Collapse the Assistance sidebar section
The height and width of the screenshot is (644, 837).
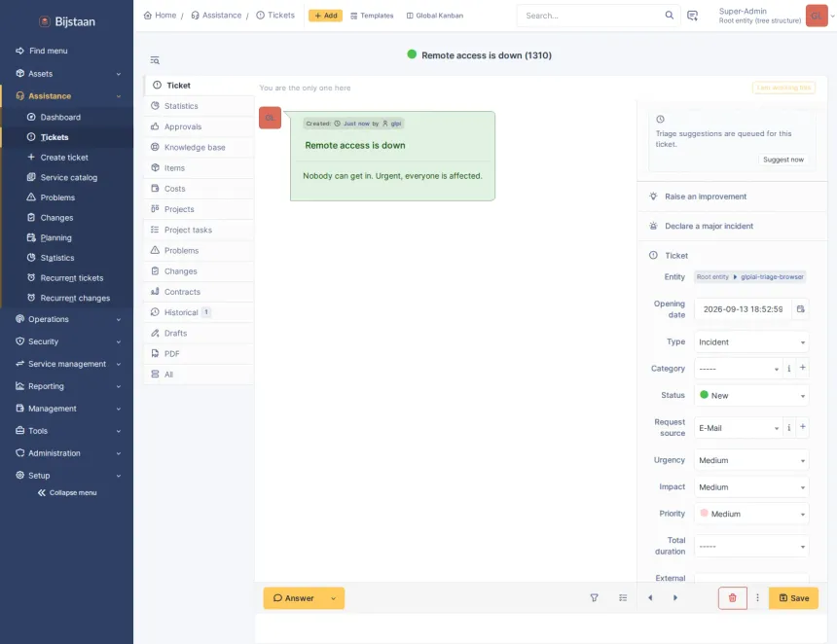(x=67, y=96)
